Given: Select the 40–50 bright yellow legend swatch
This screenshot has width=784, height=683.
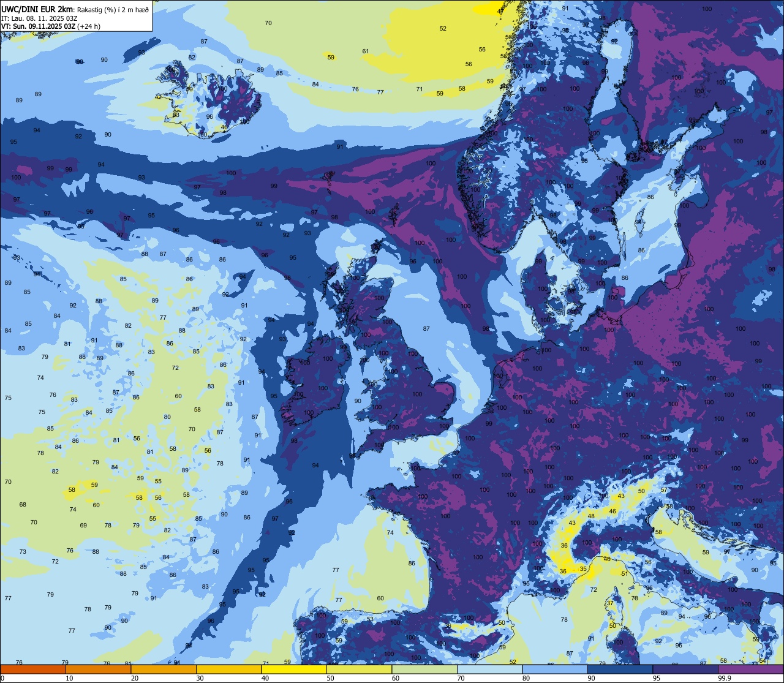Looking at the screenshot, I should (294, 669).
